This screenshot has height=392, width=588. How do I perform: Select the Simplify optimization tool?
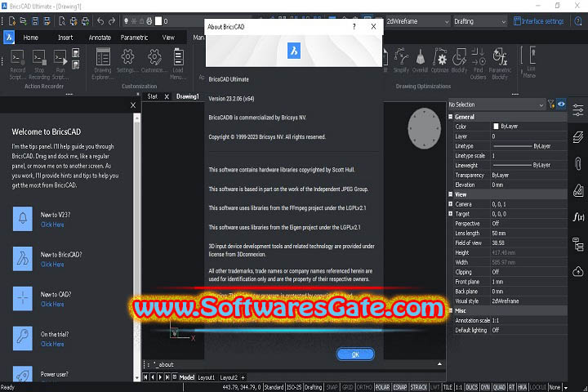(401, 60)
